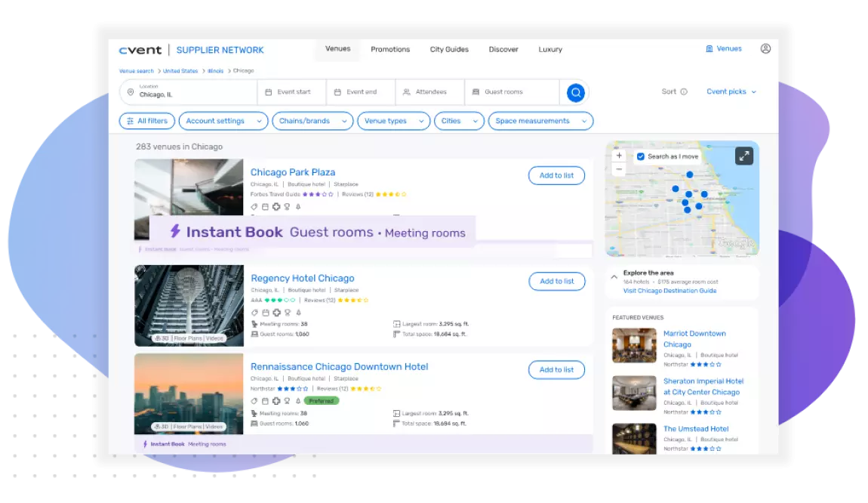Open the Space measurements dropdown
Screen dimensions: 868x503
click(x=541, y=121)
